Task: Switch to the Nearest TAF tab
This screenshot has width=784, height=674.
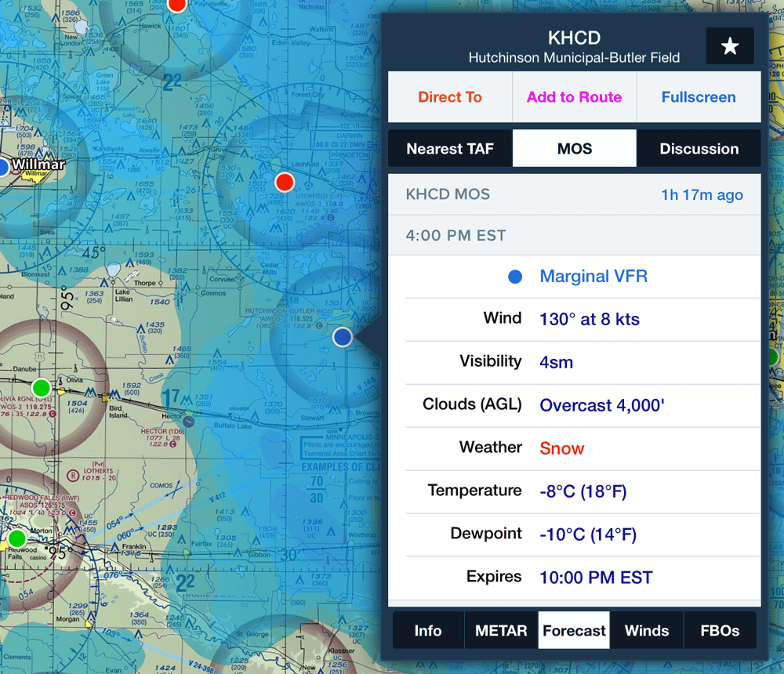Action: 450,149
